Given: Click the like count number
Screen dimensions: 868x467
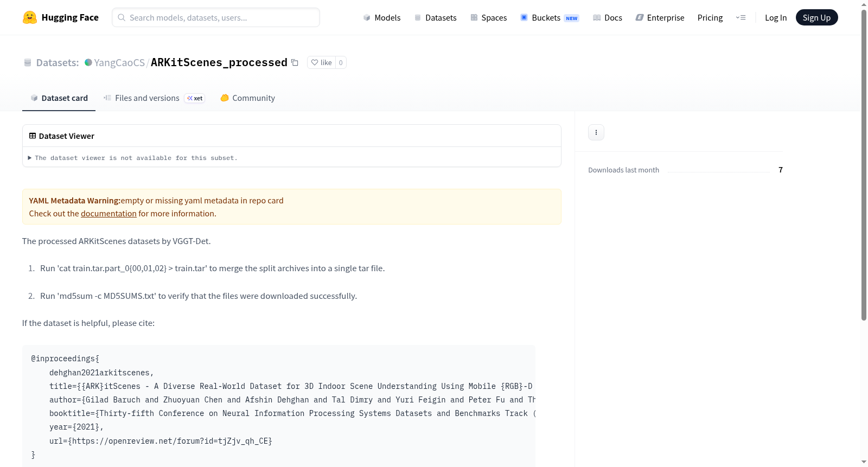Looking at the screenshot, I should coord(341,62).
